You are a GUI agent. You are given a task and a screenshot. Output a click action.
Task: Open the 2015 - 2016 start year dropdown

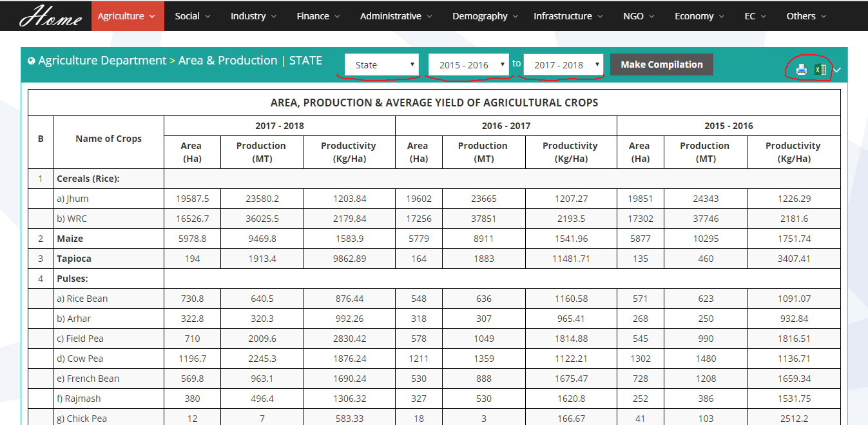(x=468, y=65)
